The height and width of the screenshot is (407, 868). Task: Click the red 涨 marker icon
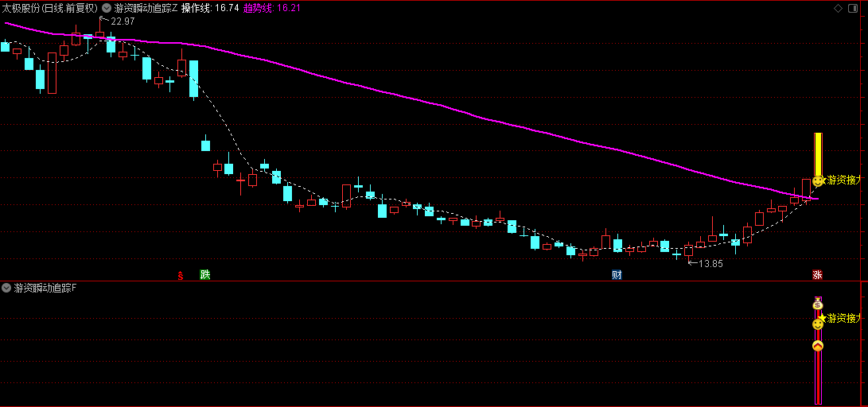(x=817, y=275)
